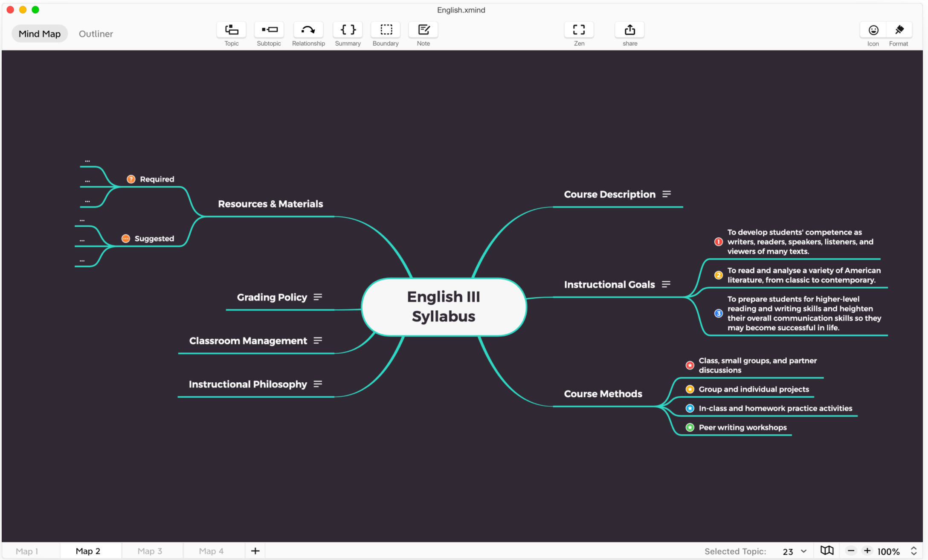The height and width of the screenshot is (560, 928).
Task: Add a new sheet with plus button
Action: point(255,551)
